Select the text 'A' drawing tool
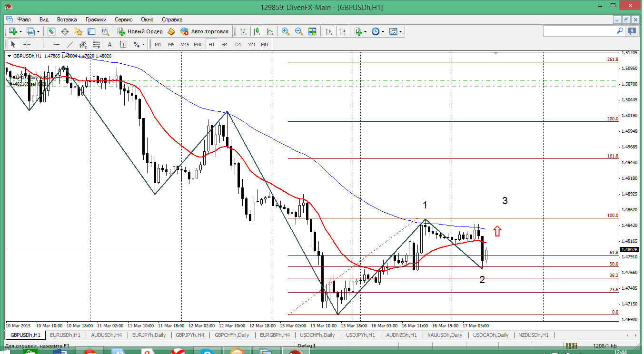The image size is (644, 354). click(x=109, y=44)
